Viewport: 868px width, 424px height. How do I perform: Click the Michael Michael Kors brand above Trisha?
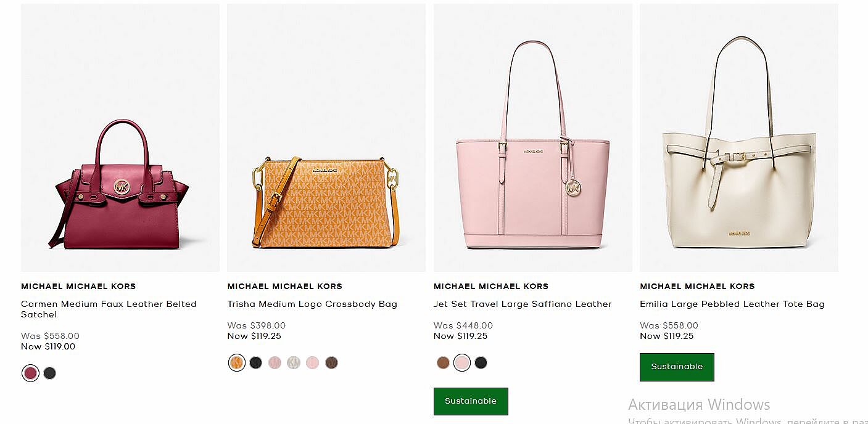pyautogui.click(x=284, y=286)
